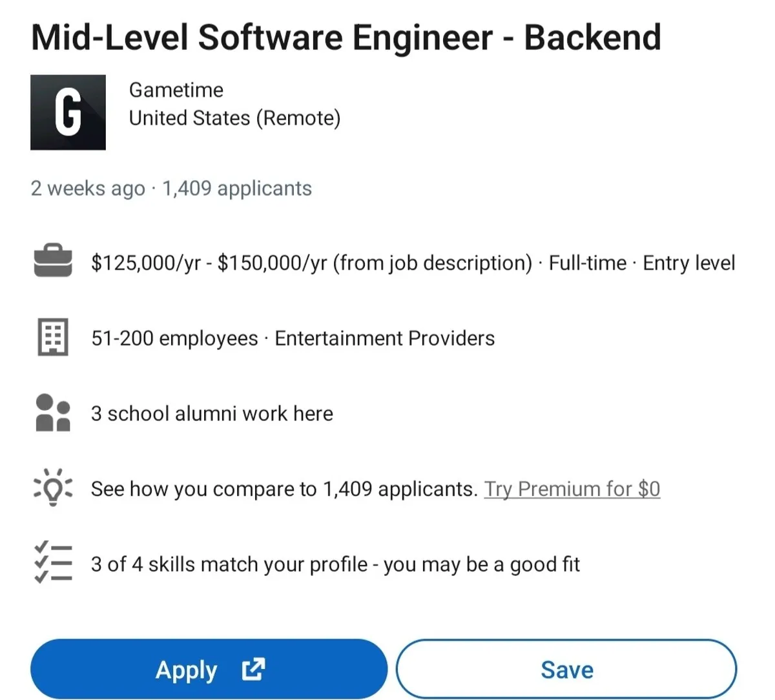This screenshot has height=700, width=775.
Task: Select the 3 school alumni work here text
Action: tap(212, 413)
